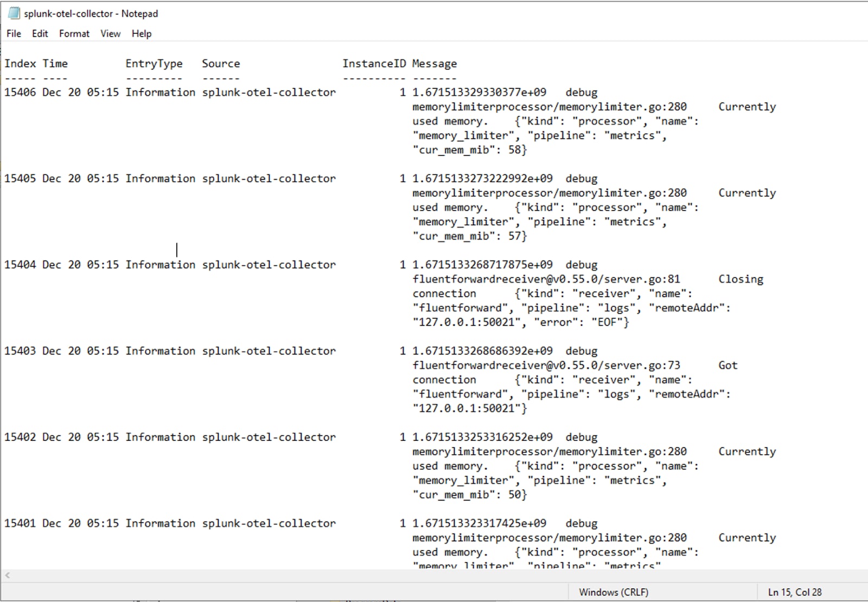Open the Format menu
Image resolution: width=868 pixels, height=602 pixels.
[74, 34]
